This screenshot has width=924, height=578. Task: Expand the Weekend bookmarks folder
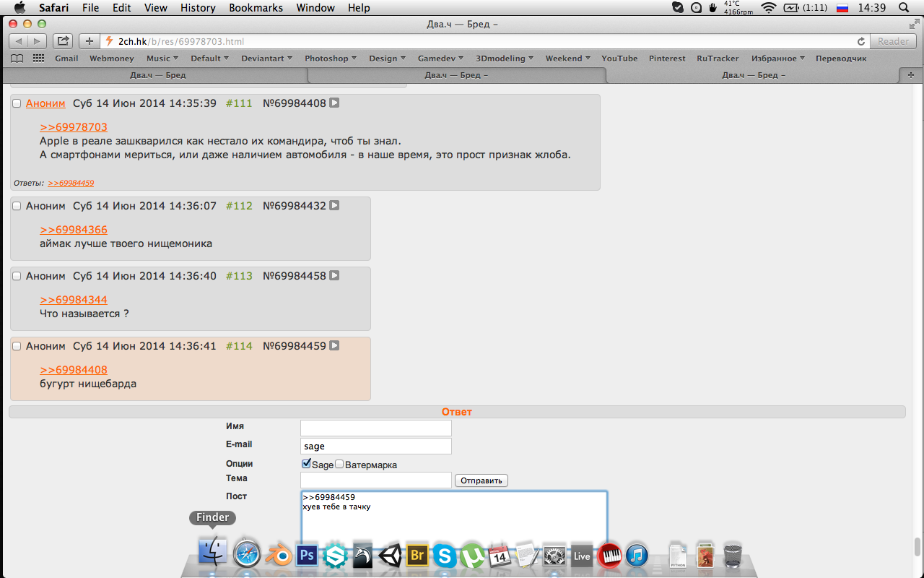click(567, 59)
